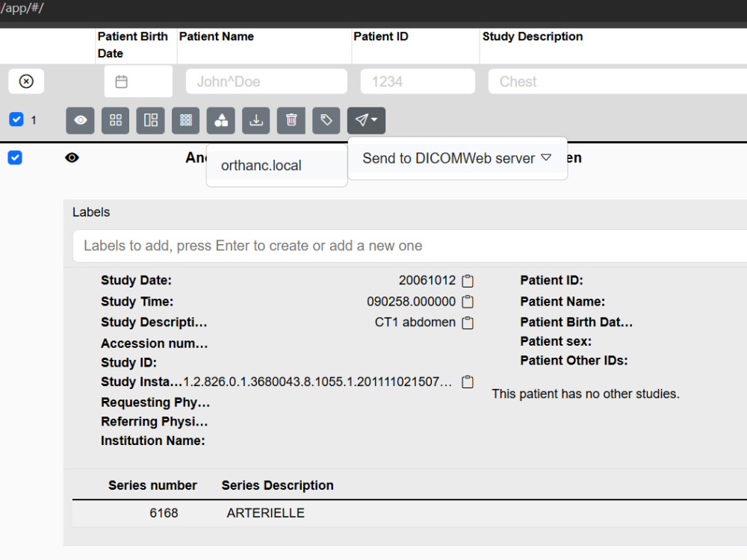This screenshot has height=560, width=747.
Task: Focus the Study Description filter field
Action: point(618,81)
